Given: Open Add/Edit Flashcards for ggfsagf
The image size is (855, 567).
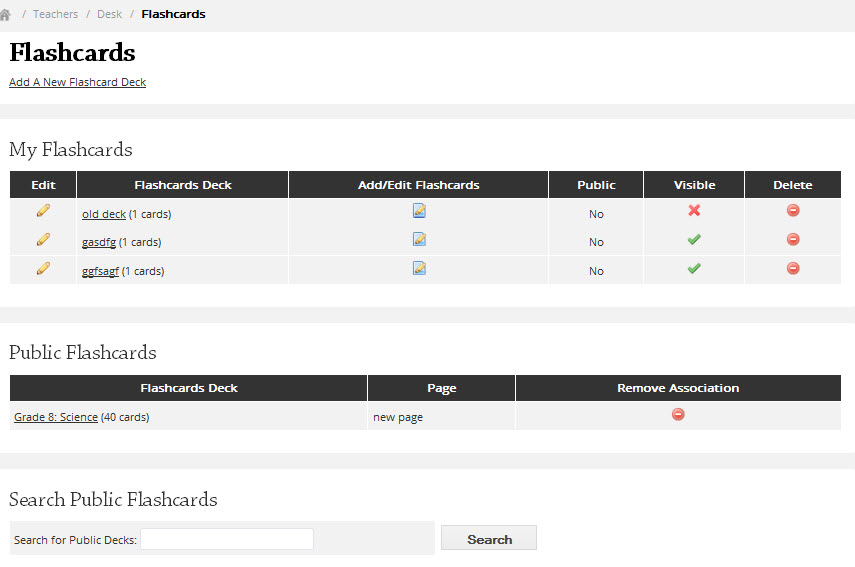Looking at the screenshot, I should click(419, 268).
